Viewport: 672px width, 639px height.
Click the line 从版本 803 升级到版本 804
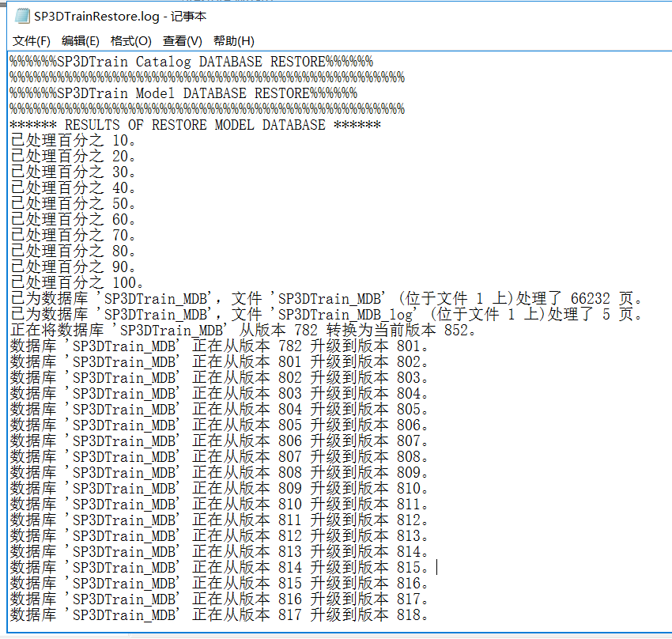pos(219,395)
